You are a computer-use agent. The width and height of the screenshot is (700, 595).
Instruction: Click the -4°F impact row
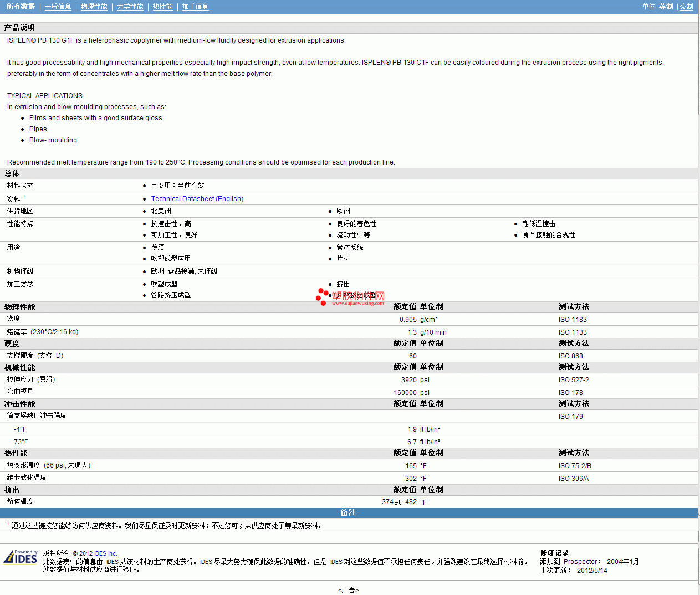(x=349, y=429)
